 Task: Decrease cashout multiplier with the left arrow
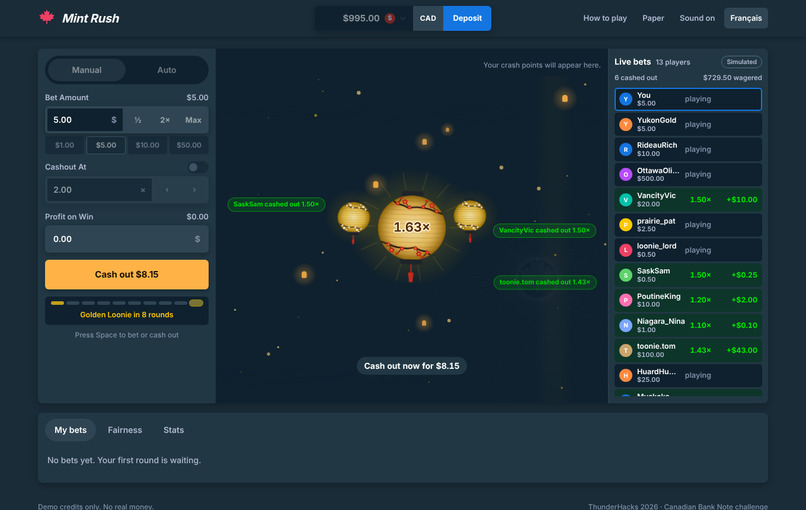pos(167,190)
